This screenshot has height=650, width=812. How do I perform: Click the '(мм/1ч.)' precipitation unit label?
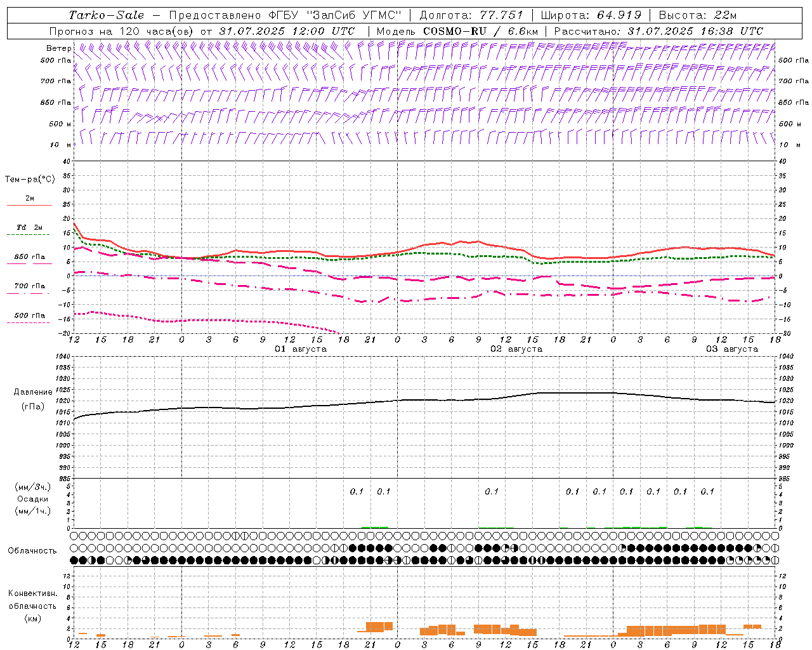(x=33, y=511)
